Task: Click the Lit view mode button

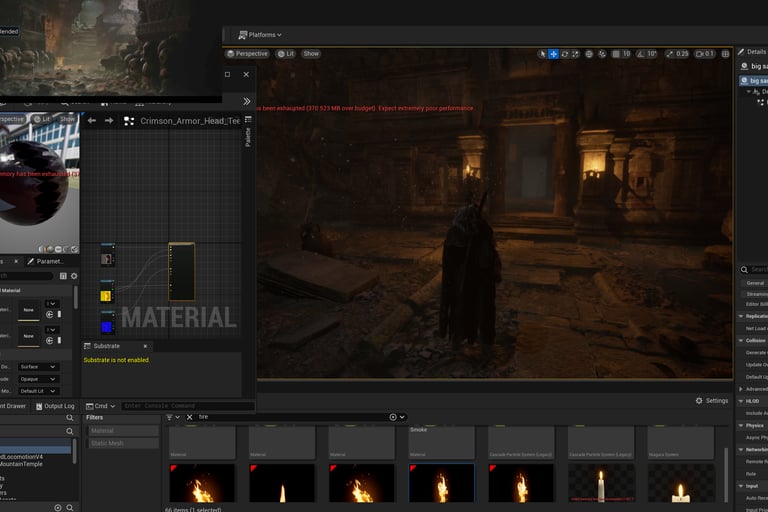Action: click(286, 54)
